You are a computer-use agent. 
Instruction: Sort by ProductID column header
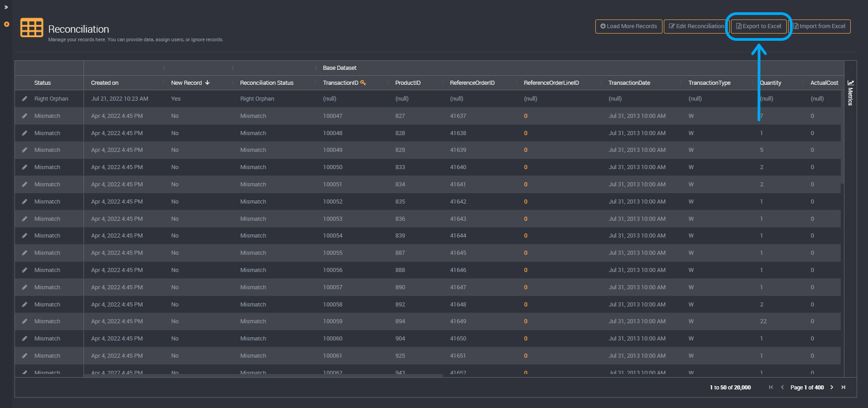[408, 83]
